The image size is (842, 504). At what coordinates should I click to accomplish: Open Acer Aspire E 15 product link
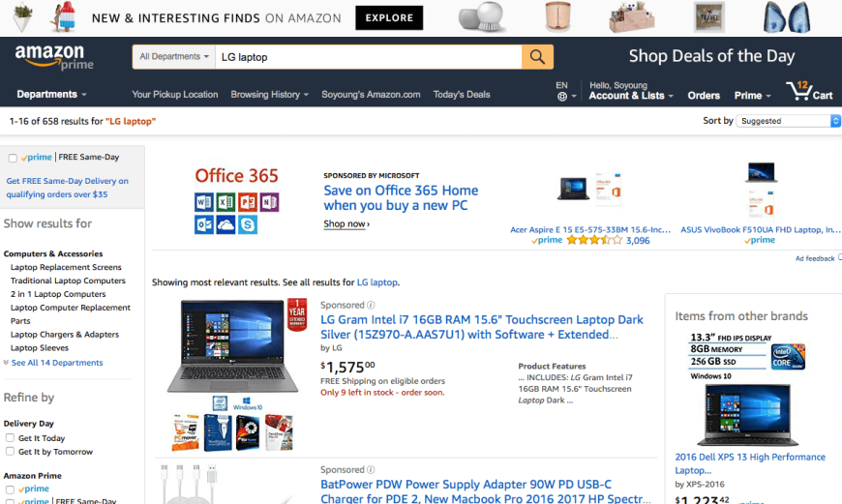point(590,229)
